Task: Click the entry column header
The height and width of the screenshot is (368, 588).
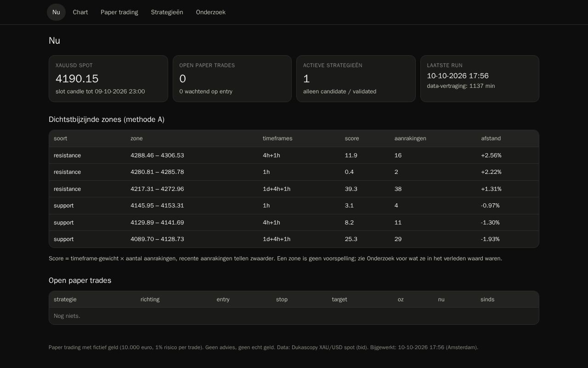Action: [223, 299]
